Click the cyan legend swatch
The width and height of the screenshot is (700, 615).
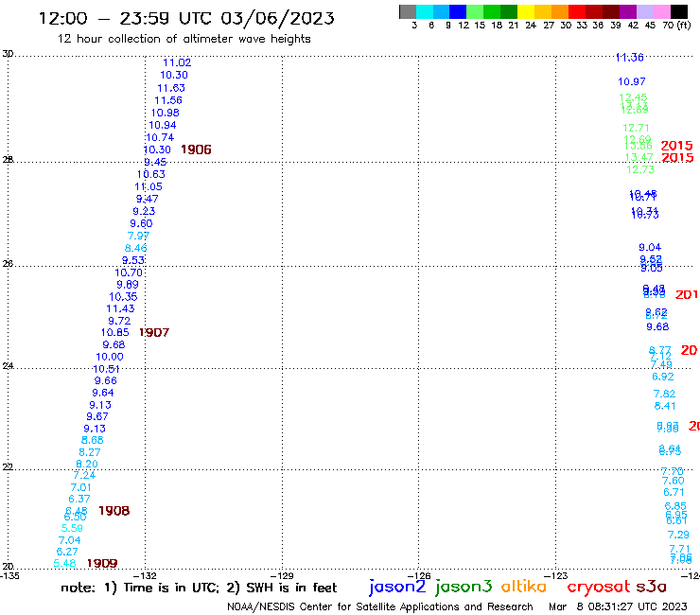(425, 11)
